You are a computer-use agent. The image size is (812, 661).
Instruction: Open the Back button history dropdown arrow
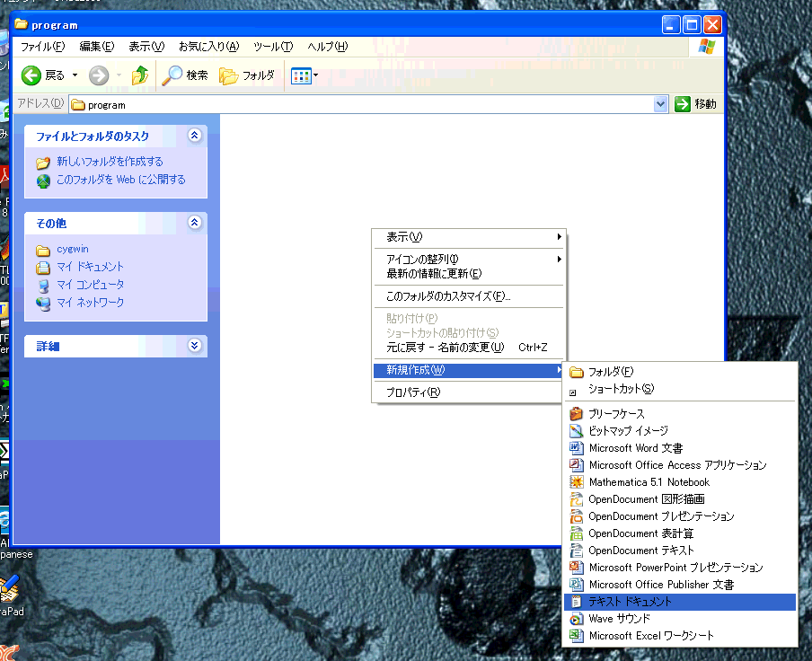pos(75,75)
